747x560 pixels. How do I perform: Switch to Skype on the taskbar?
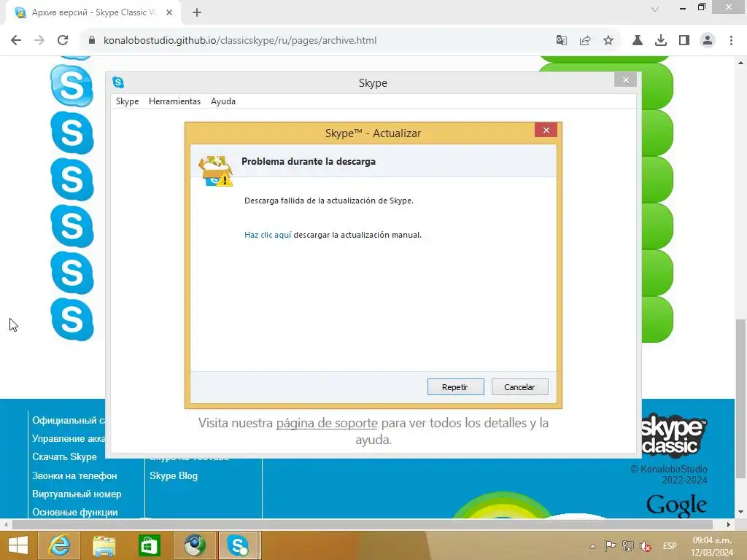point(239,545)
